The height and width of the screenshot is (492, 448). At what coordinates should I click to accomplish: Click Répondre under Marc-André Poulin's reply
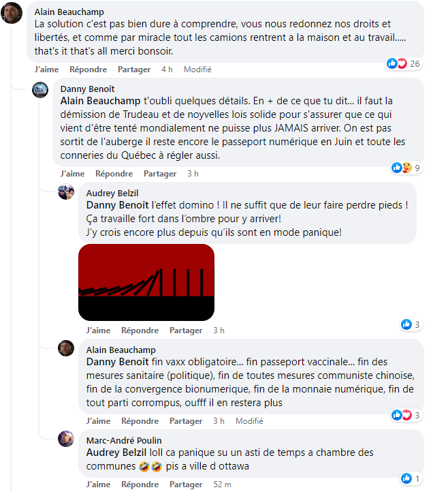tap(140, 485)
